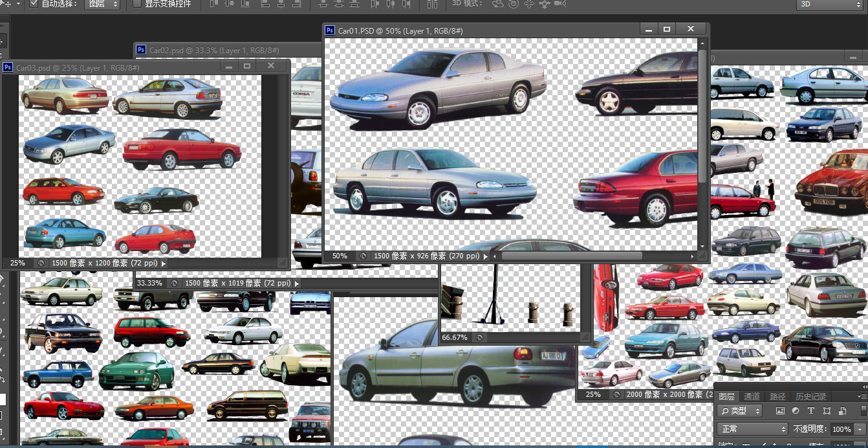Click status icon in Car01 status bar

tap(363, 256)
